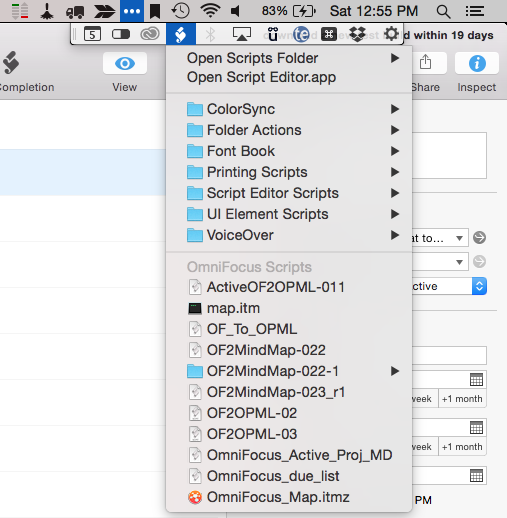Click the broom cleaner icon in the menu bar

click(x=47, y=11)
